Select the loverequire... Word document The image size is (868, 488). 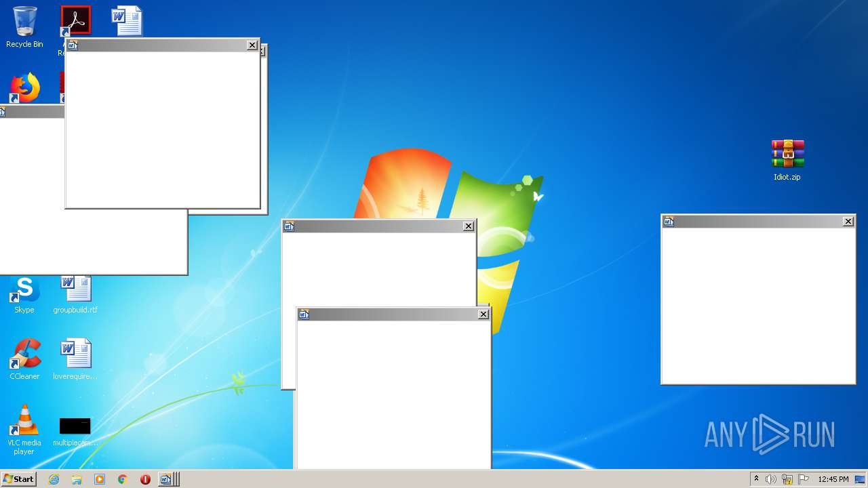click(x=75, y=359)
